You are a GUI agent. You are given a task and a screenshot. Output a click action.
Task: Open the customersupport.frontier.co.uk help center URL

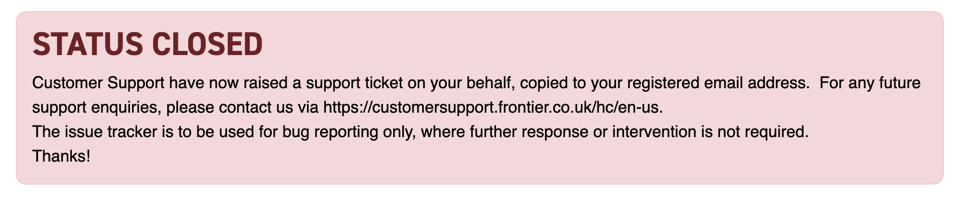(493, 108)
